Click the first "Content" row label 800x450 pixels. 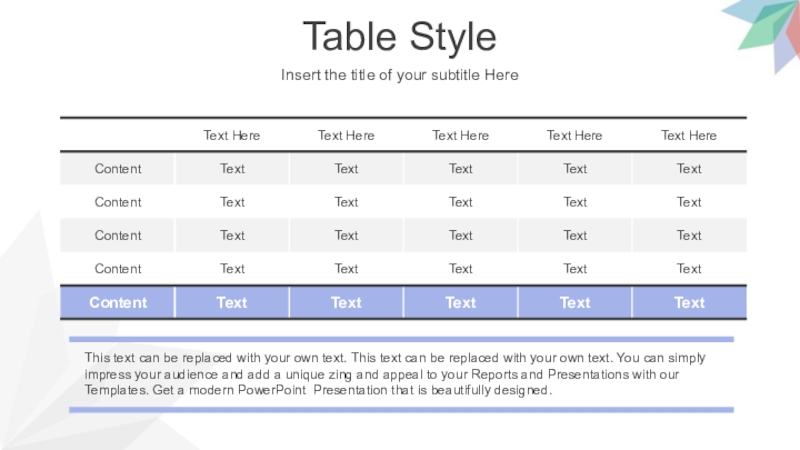pyautogui.click(x=118, y=169)
